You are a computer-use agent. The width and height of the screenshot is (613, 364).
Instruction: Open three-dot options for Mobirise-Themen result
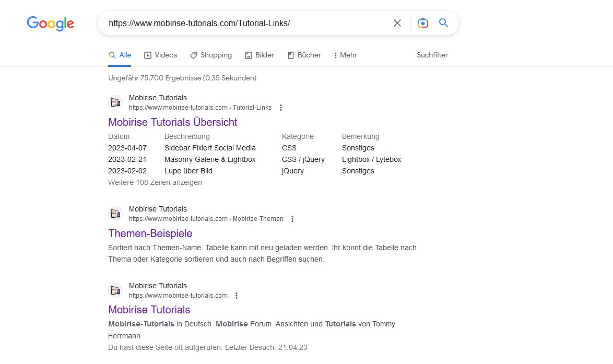[x=292, y=219]
